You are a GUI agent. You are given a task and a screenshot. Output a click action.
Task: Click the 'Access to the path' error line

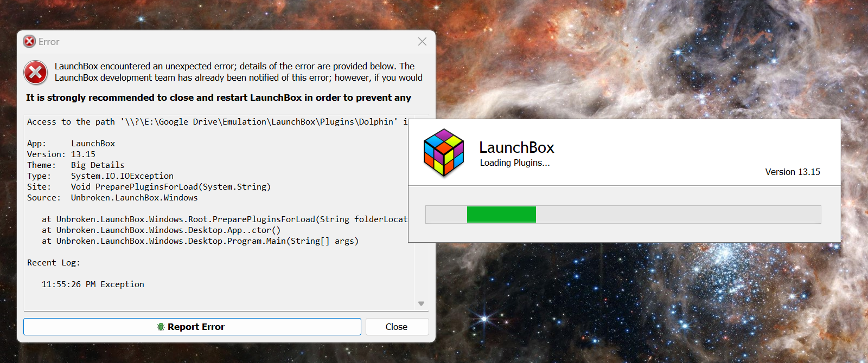point(218,122)
